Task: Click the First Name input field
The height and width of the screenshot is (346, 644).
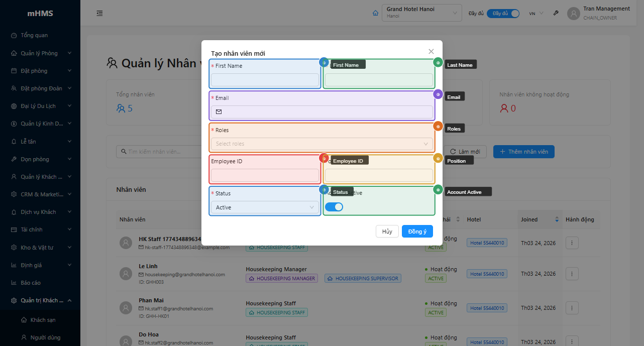Action: coord(265,80)
